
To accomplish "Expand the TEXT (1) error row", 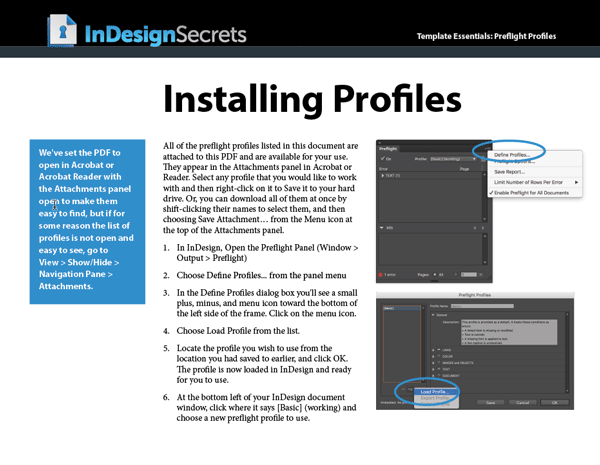I will coord(383,176).
